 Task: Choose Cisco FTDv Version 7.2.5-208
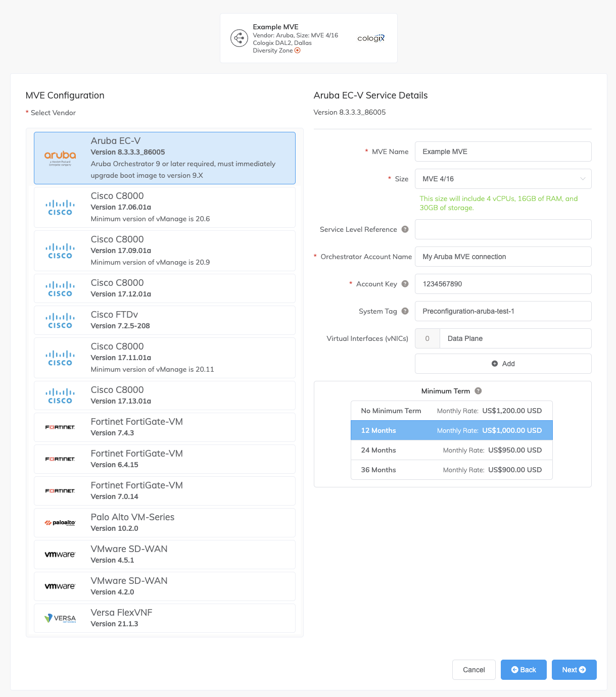pos(165,320)
